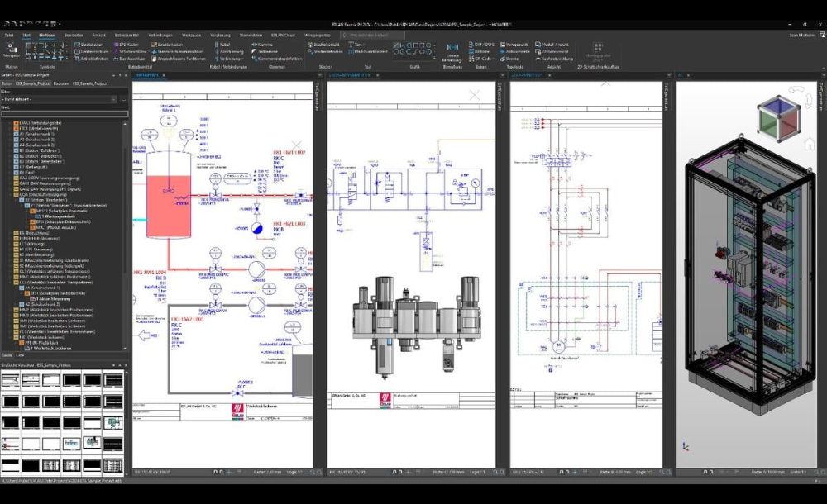Open the Verbindungen ribbon tab
The height and width of the screenshot is (504, 827).
click(160, 35)
